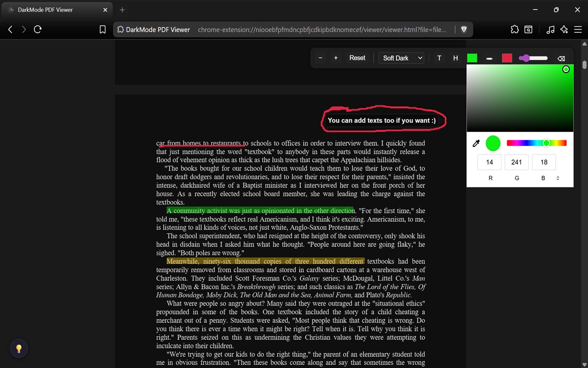
Task: Open the AI sparkle assistant icon
Action: coord(564,29)
